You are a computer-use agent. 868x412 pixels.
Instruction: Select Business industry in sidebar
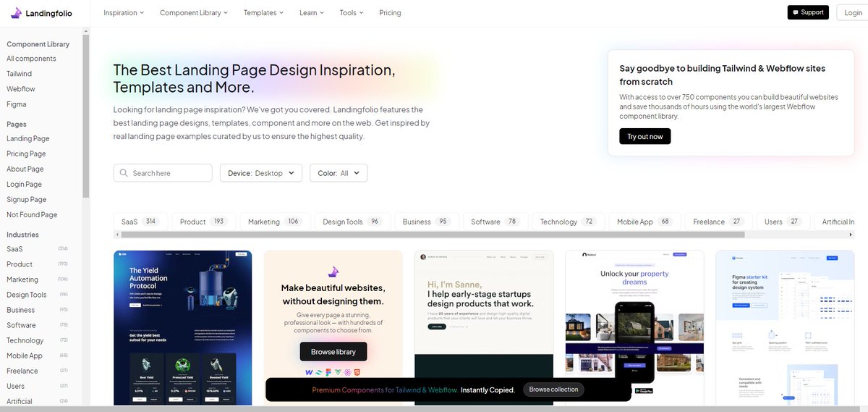[x=38, y=310]
